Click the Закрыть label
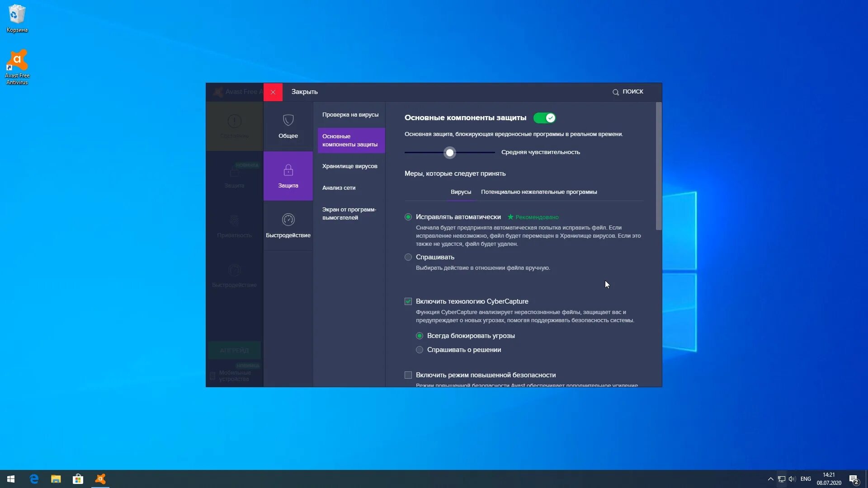 304,92
